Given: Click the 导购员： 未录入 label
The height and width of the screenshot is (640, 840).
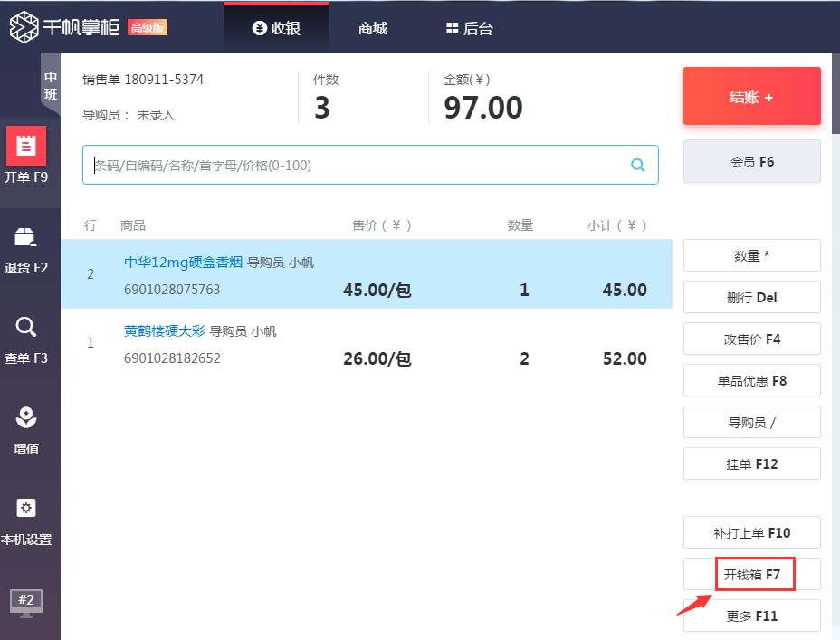Looking at the screenshot, I should (x=129, y=115).
